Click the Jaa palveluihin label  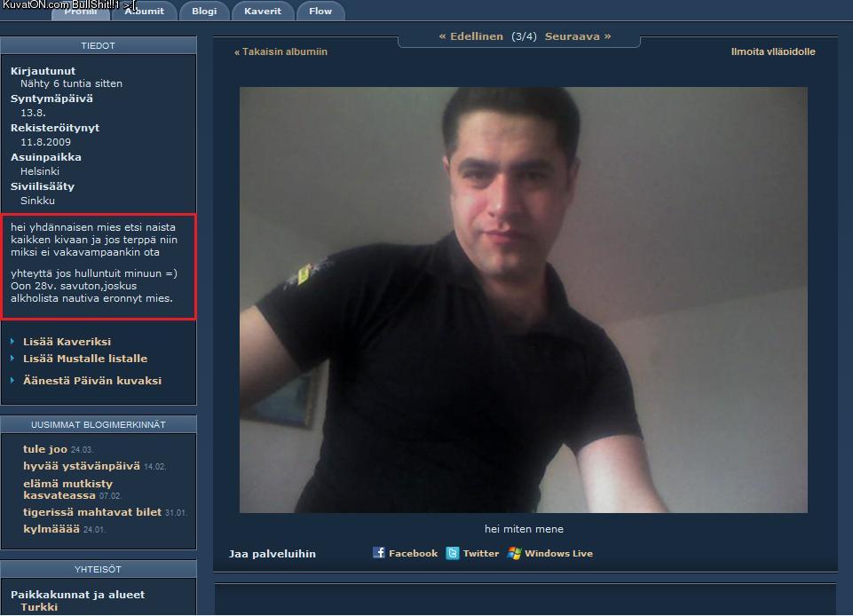(272, 554)
